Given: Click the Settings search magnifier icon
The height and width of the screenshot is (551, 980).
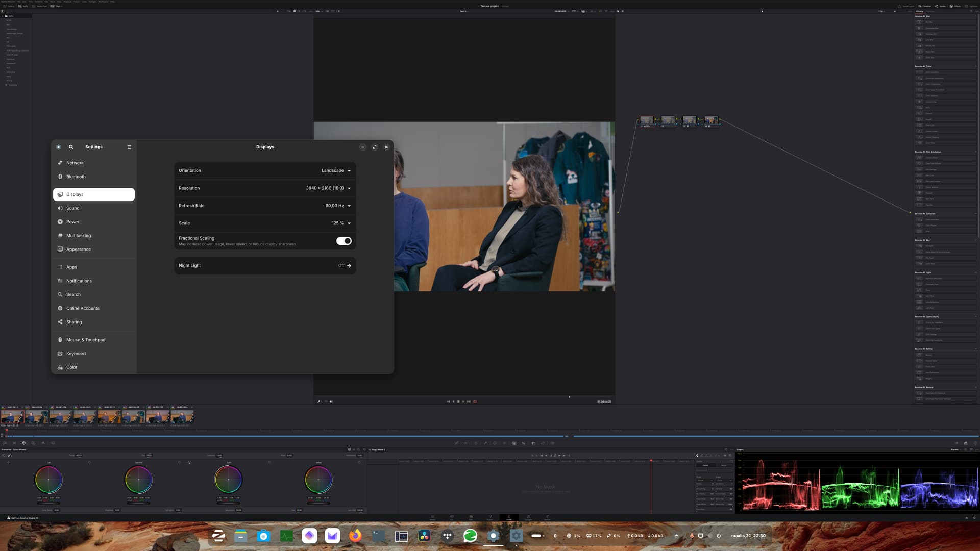Looking at the screenshot, I should 71,147.
